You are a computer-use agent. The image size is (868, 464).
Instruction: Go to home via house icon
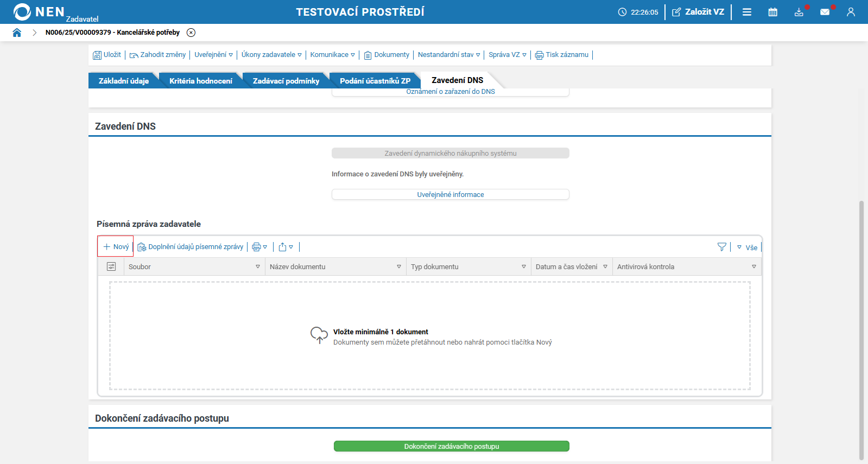point(17,33)
